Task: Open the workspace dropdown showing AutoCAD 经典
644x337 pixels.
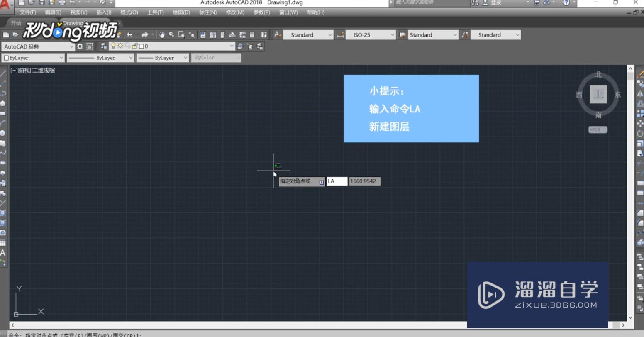Action: click(x=71, y=46)
